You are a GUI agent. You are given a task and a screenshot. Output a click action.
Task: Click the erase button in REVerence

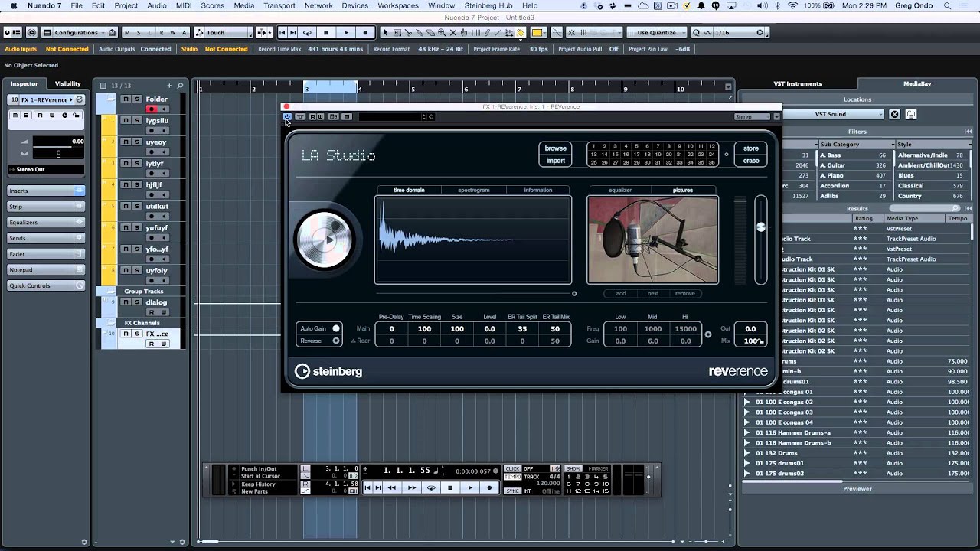[751, 161]
